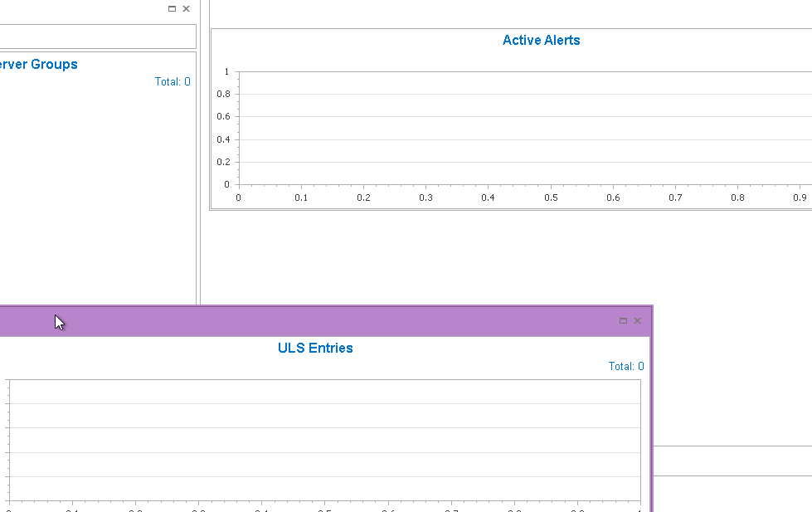Close the Server Groups panel
This screenshot has height=512, width=812.
187,9
